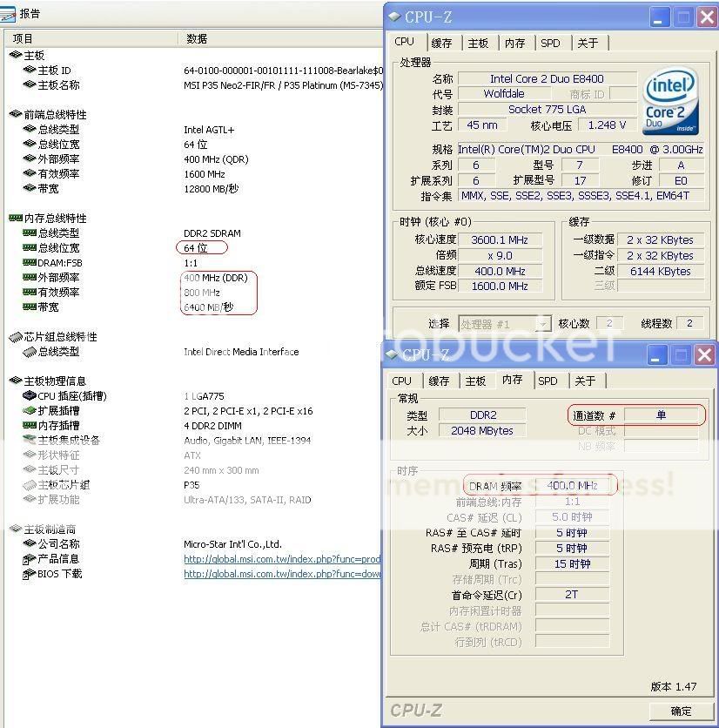Open 关于 tab in CPU-Z processor window
The width and height of the screenshot is (719, 728).
click(x=588, y=44)
